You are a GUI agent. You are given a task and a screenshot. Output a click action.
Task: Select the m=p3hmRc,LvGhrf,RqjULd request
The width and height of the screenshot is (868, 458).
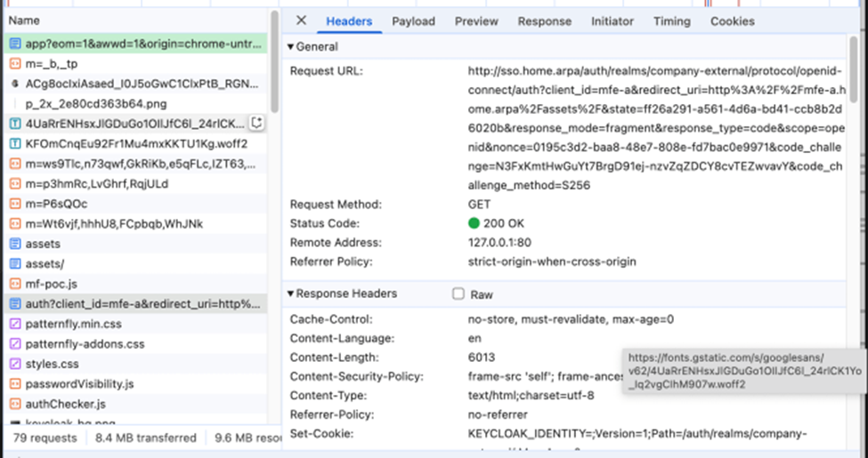pos(135,183)
